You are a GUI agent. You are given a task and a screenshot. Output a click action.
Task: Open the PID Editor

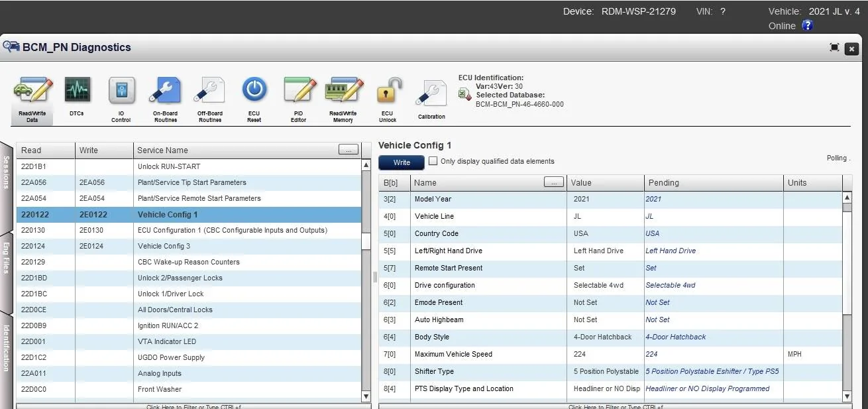pos(298,99)
